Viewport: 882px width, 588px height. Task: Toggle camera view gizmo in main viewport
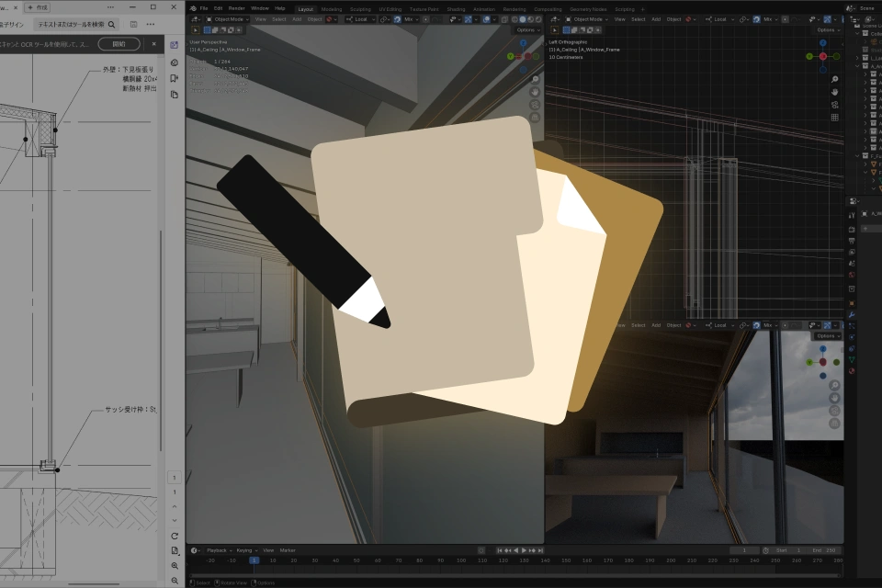tap(535, 105)
